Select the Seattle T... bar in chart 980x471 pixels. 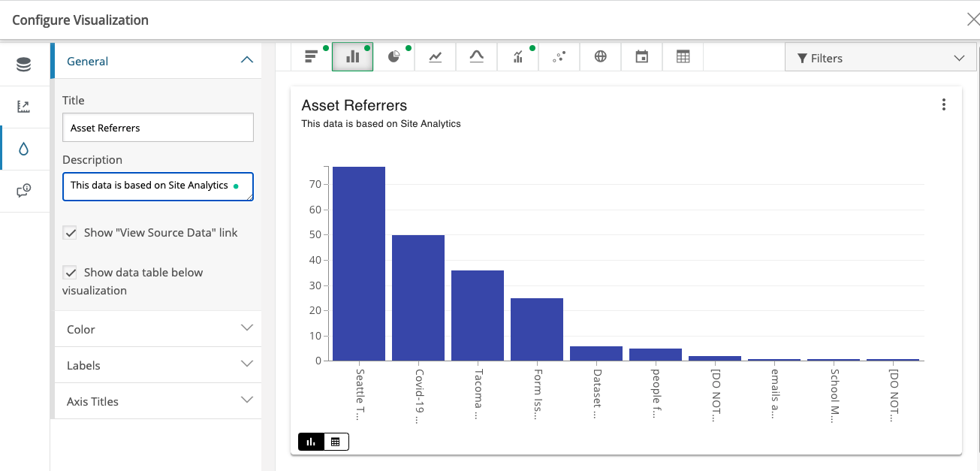pyautogui.click(x=359, y=264)
